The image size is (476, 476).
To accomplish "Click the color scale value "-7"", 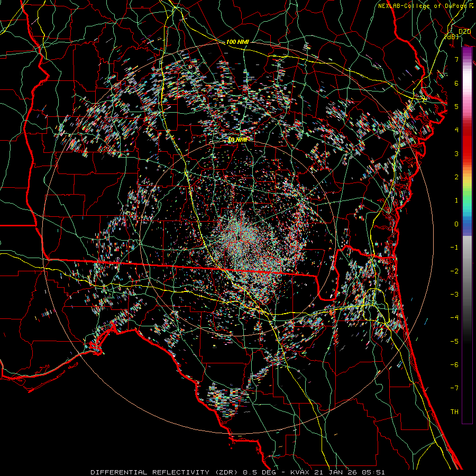I will (454, 388).
